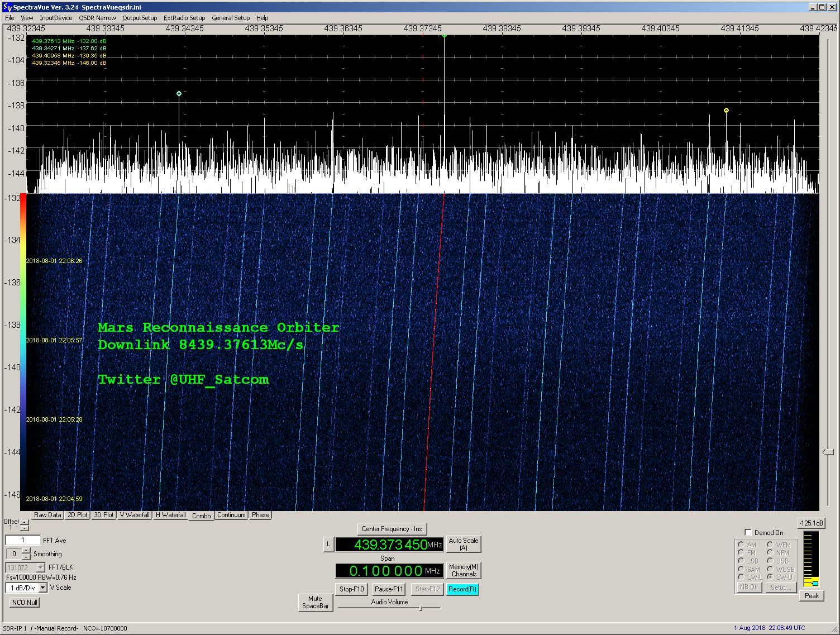
Task: Select the H Waterfall display tab
Action: [170, 515]
